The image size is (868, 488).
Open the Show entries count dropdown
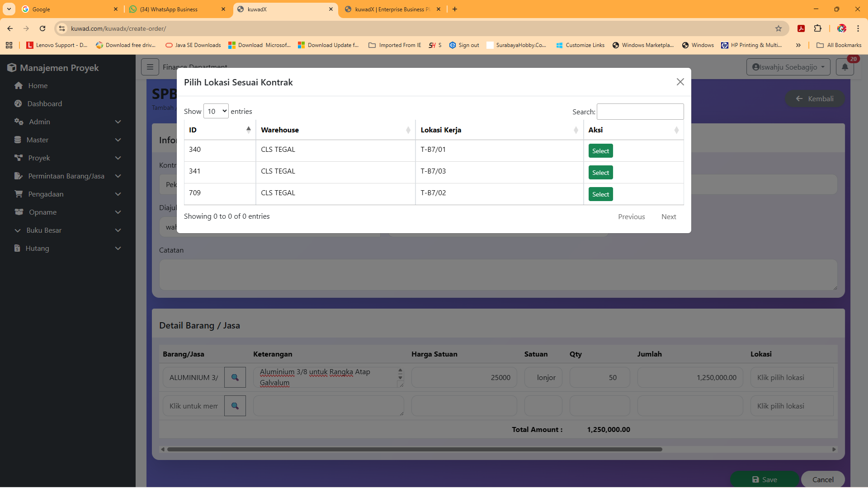click(x=216, y=111)
